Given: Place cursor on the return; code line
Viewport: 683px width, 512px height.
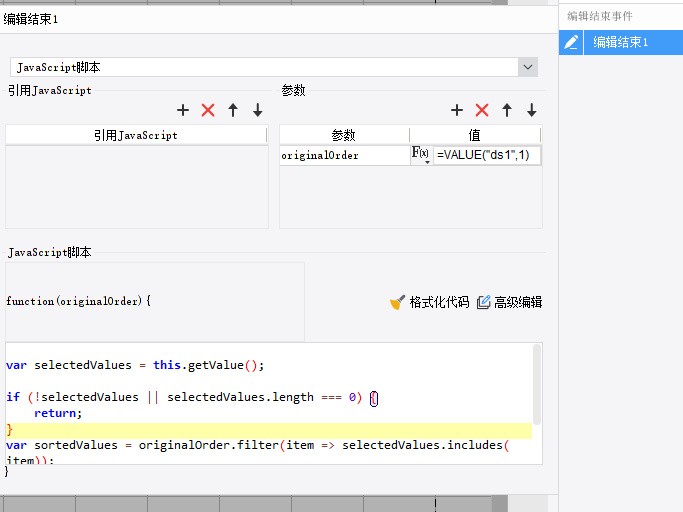Looking at the screenshot, I should pyautogui.click(x=58, y=413).
